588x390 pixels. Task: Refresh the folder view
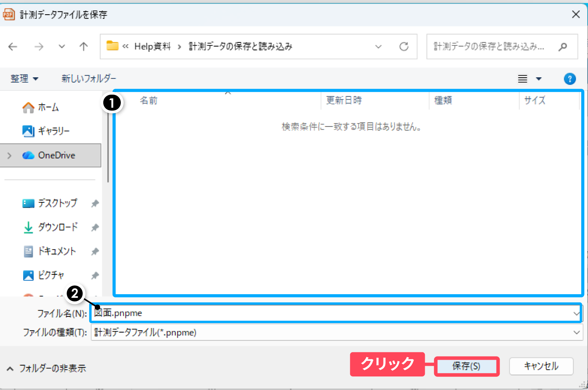pos(404,47)
